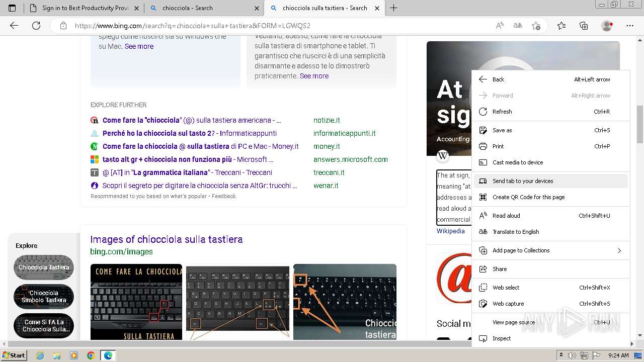Image resolution: width=644 pixels, height=362 pixels.
Task: Open '@ [AT] in La grammatica italiana' Treccani link
Action: click(187, 172)
